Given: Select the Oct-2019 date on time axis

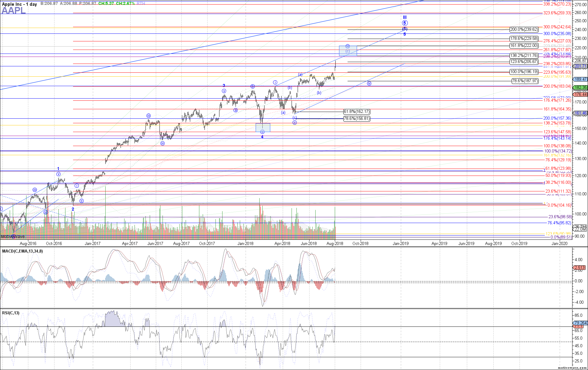Looking at the screenshot, I should [519, 243].
